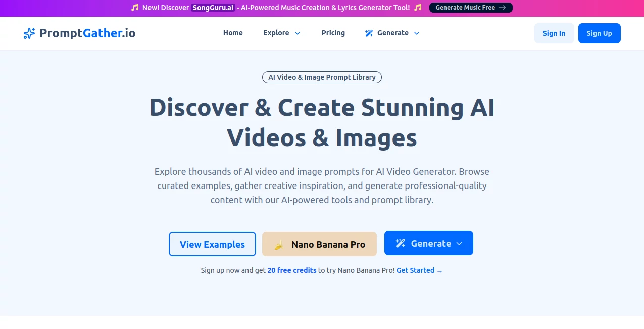Open the SongGuru.ai link

tap(213, 8)
